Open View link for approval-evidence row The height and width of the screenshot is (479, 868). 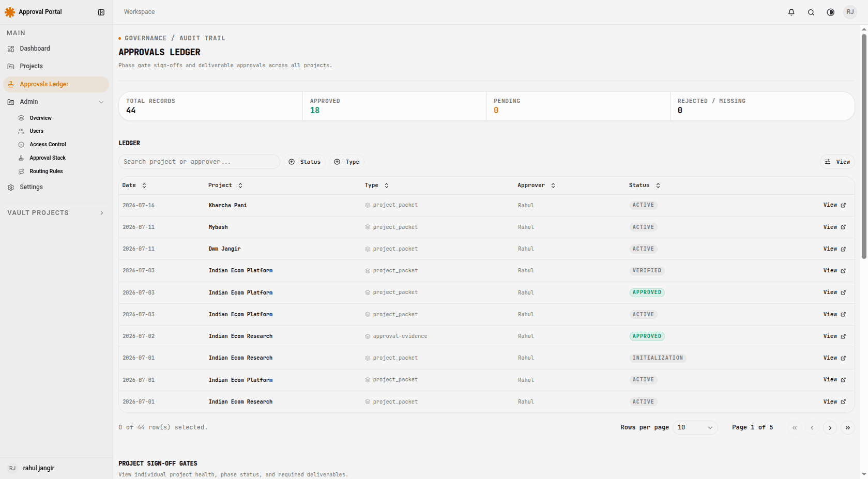point(834,336)
